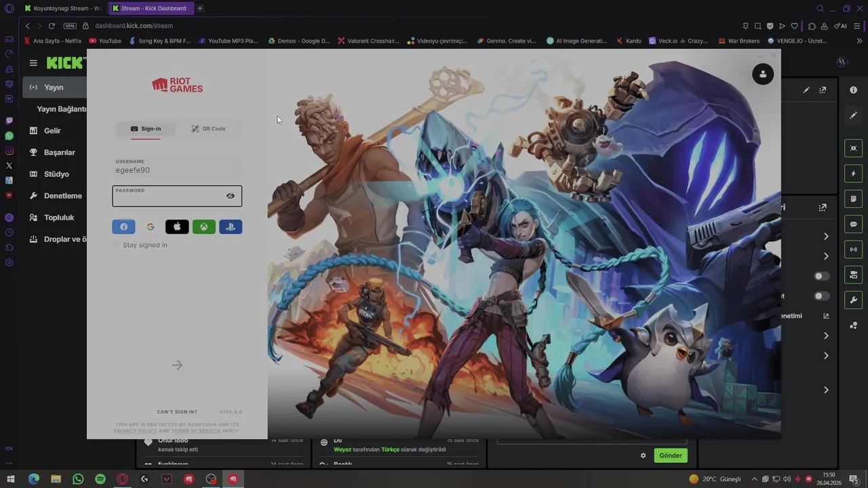Click the Facebook sign-in icon

click(123, 227)
